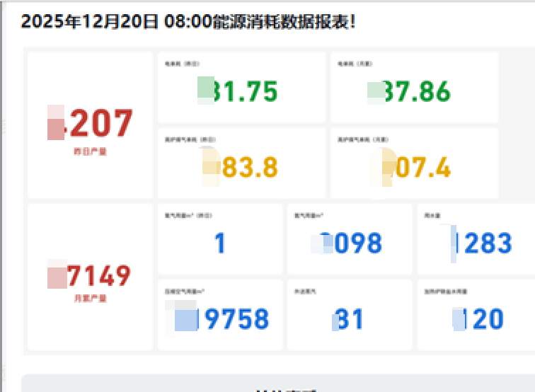
Task: Click the 高炉煤气单耗 (月累) label
Action: (361, 140)
